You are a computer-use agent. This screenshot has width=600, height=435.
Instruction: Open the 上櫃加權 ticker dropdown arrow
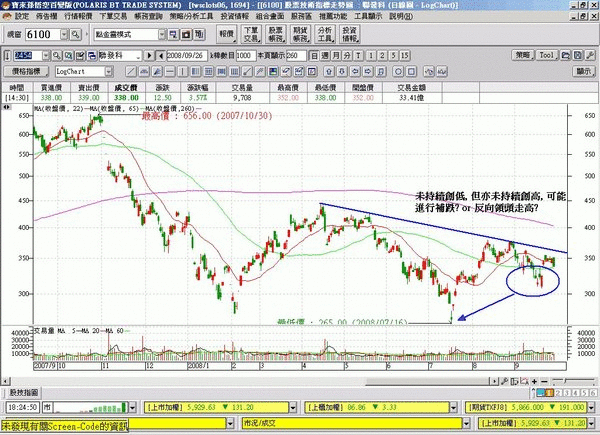pos(453,407)
